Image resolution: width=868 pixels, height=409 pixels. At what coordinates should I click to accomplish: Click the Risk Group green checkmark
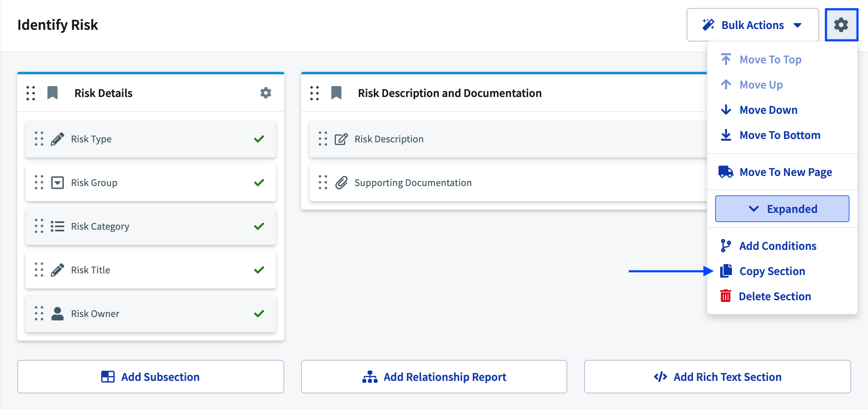click(259, 183)
